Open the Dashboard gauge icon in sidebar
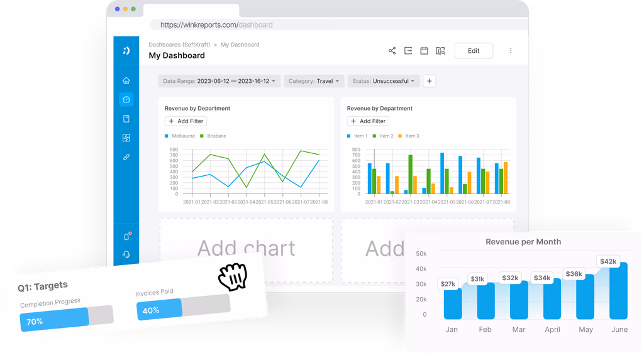 click(126, 99)
